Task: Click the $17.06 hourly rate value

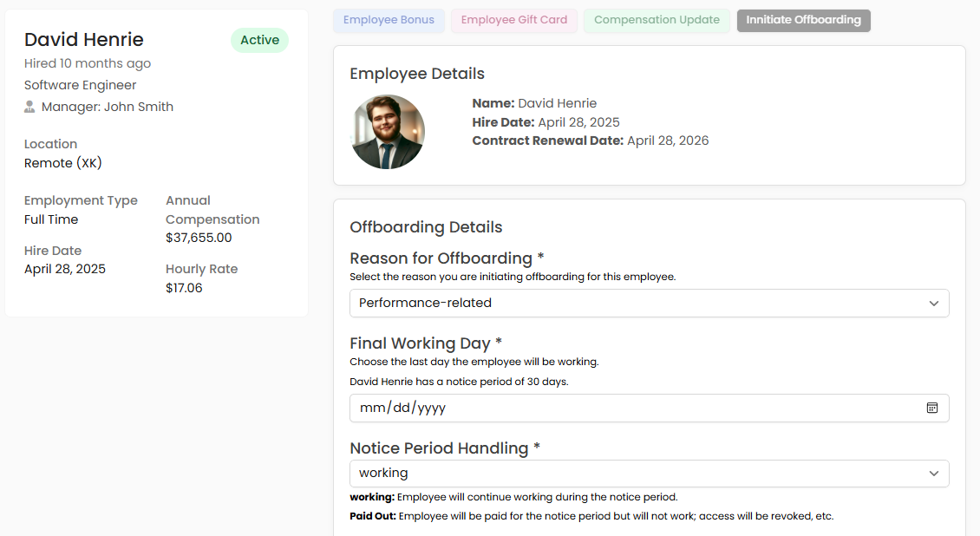Action: [x=184, y=288]
